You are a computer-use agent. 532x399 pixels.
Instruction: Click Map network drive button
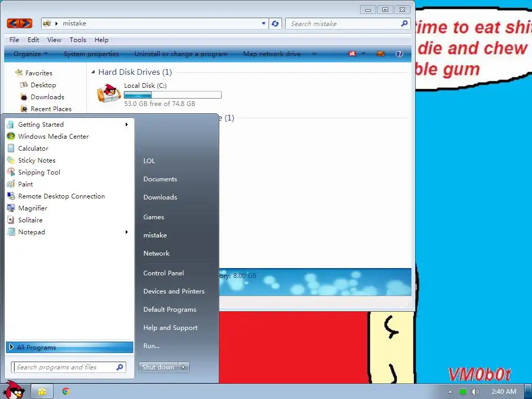click(272, 54)
